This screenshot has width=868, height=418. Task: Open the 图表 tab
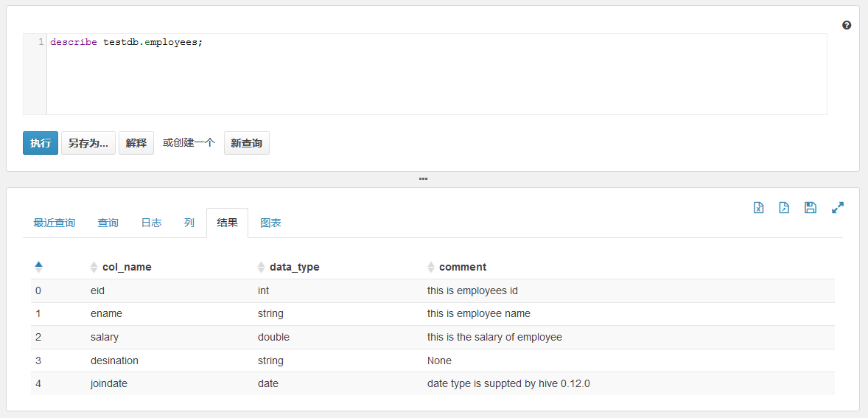[x=270, y=223]
